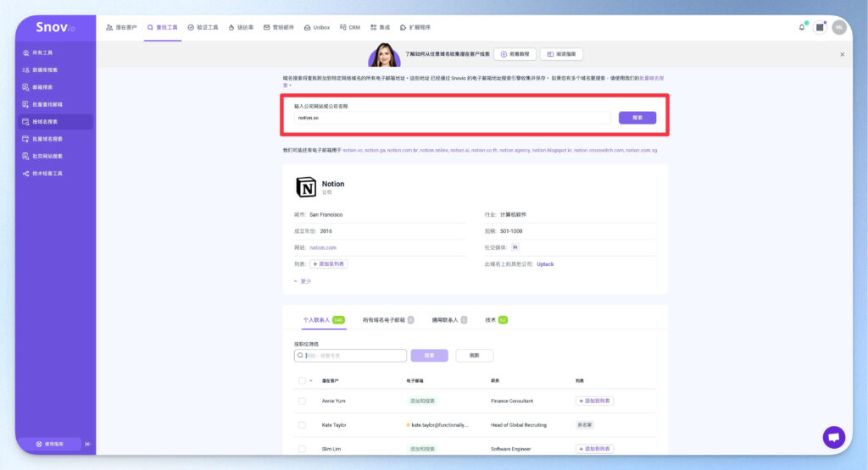Click the notification bell icon

[x=802, y=27]
